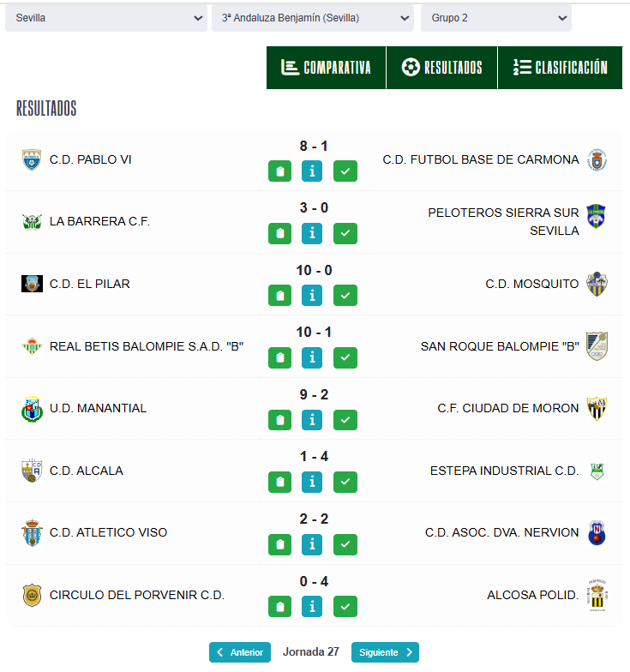Screen dimensions: 630x672
Task: Click the checkmark for the Atletico Viso 2-2 match
Action: click(x=345, y=545)
